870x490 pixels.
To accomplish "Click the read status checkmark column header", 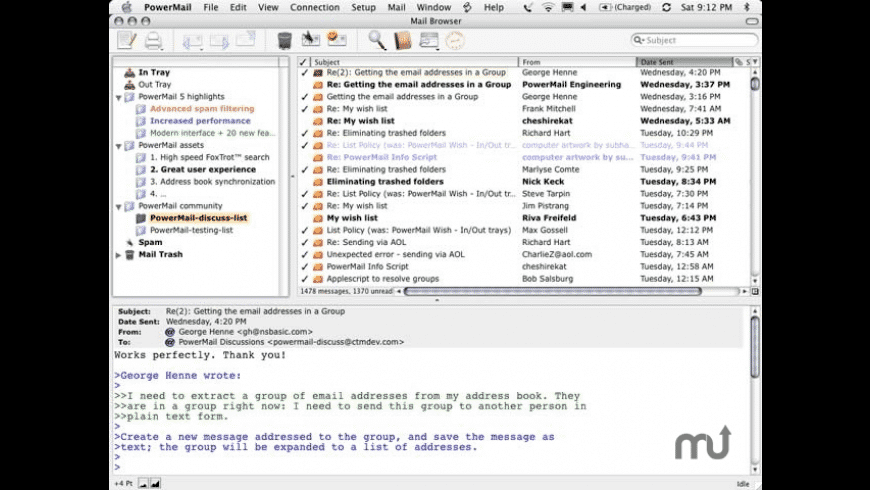I will point(303,62).
